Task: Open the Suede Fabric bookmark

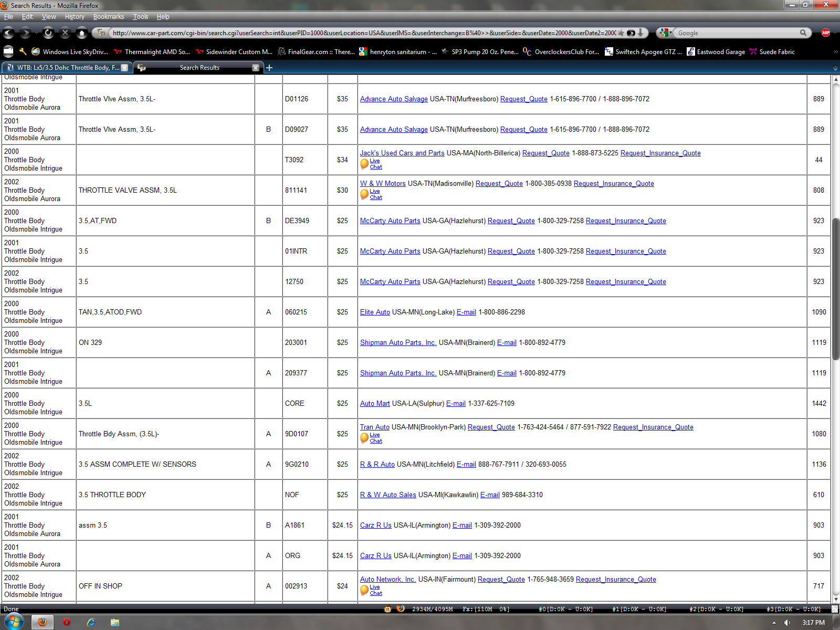Action: tap(772, 51)
